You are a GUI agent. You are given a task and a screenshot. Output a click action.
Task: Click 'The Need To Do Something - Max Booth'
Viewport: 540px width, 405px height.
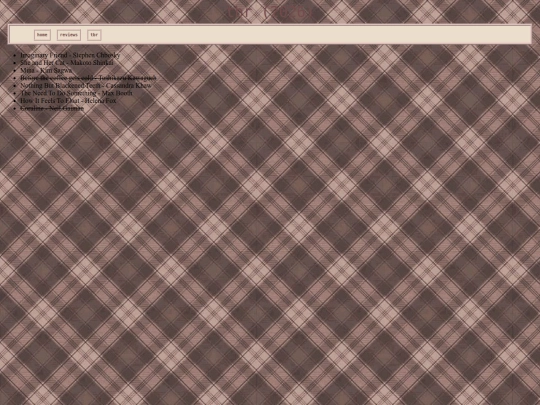coord(76,93)
